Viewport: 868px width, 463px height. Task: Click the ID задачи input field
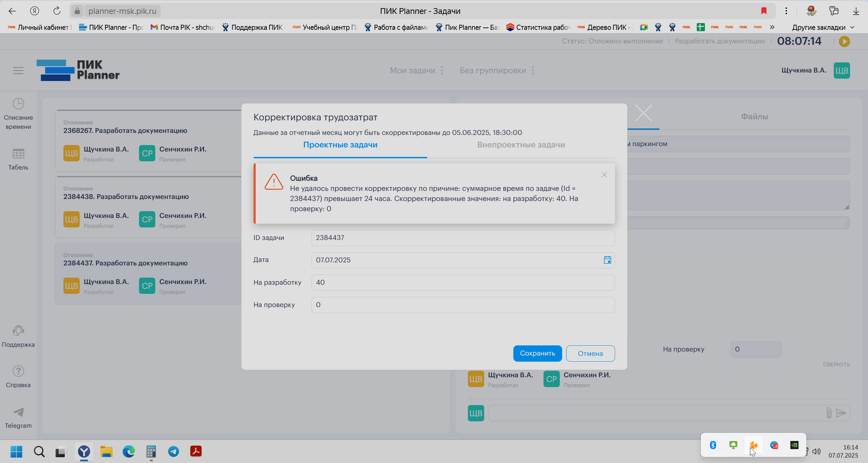(x=463, y=238)
